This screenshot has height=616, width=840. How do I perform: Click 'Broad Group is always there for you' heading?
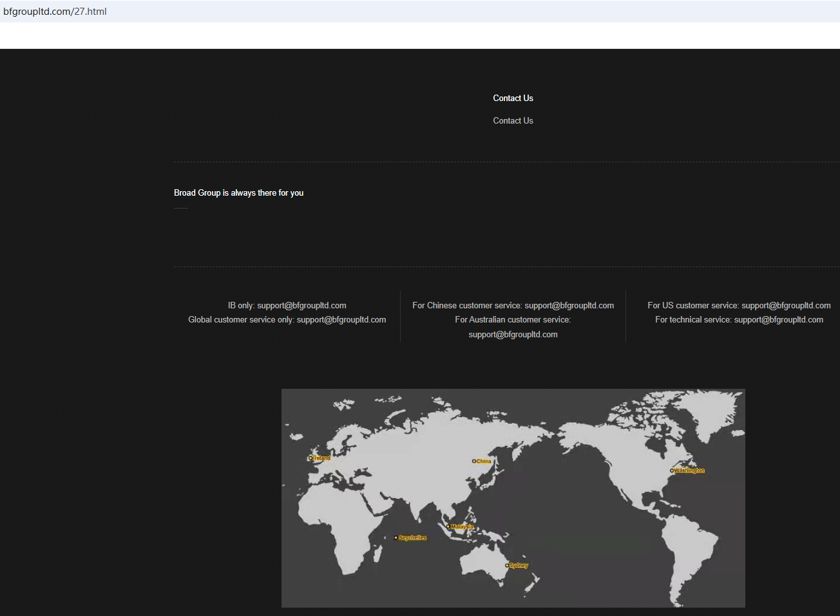tap(238, 192)
